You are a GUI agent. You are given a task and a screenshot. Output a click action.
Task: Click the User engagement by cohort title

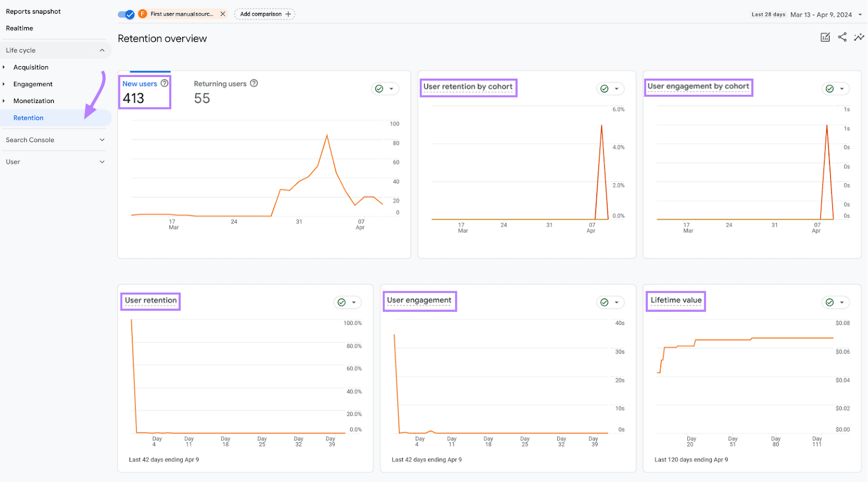pyautogui.click(x=698, y=86)
